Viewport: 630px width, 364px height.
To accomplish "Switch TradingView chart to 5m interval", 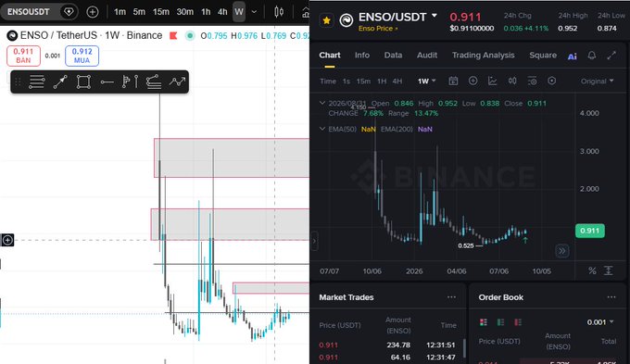I will pos(139,12).
